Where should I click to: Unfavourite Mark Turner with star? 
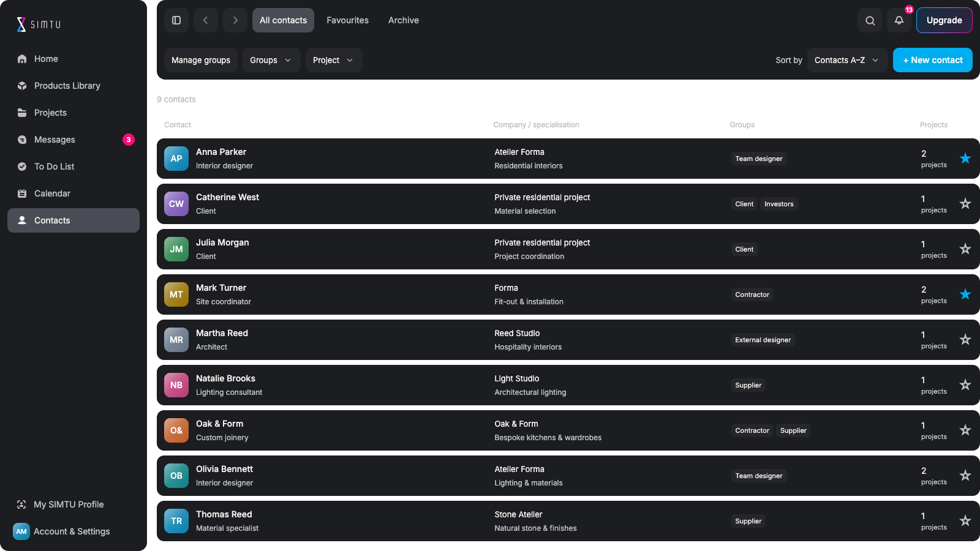coord(965,294)
